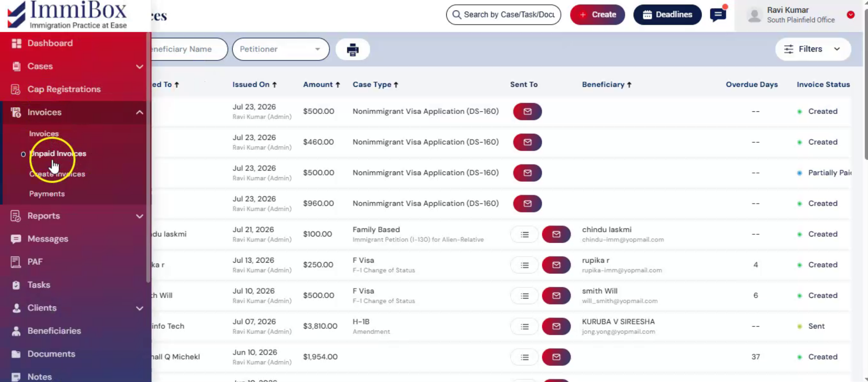Click the sidebar vertical scrollbar
This screenshot has width=868, height=382.
[x=148, y=157]
